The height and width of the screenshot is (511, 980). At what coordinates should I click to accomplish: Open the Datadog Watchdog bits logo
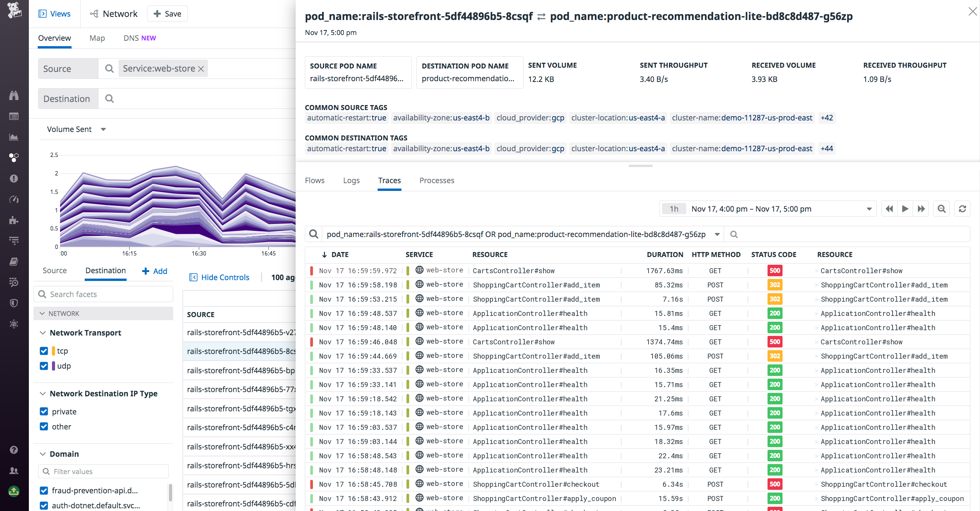pos(14,10)
